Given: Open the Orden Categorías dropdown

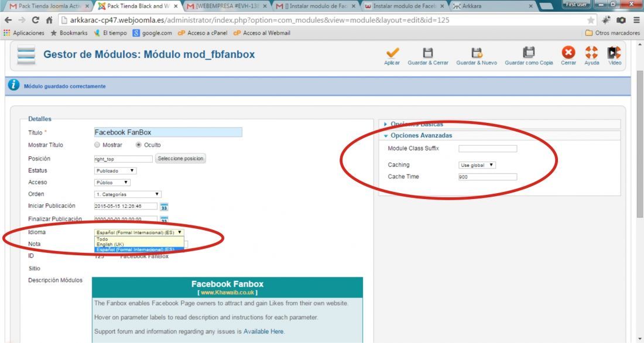Looking at the screenshot, I should pyautogui.click(x=128, y=194).
